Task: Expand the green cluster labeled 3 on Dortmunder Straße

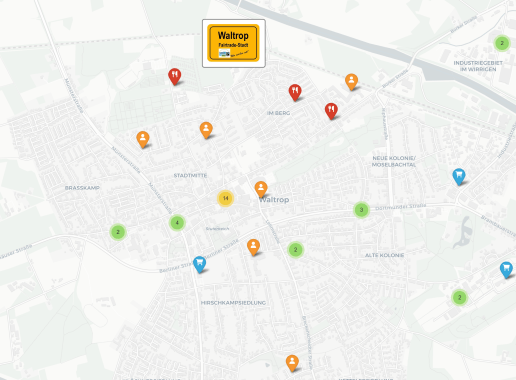Action: tap(361, 210)
